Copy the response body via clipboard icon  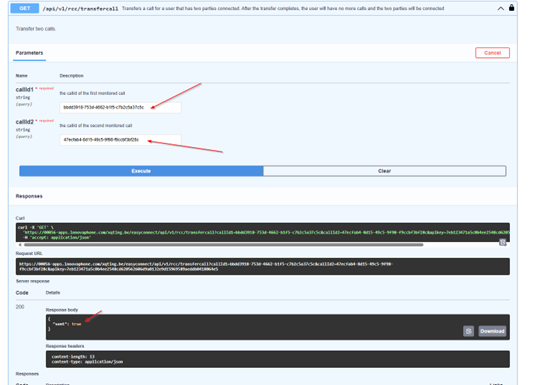(x=468, y=331)
